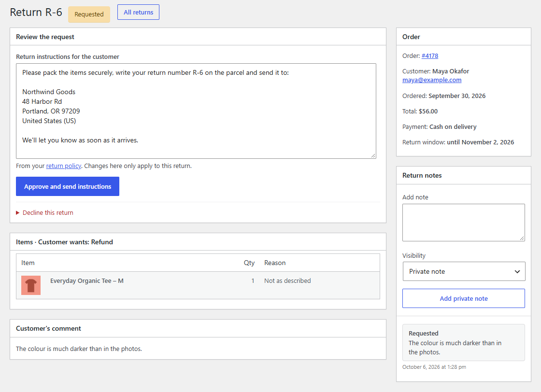The image size is (541, 392).
Task: Click the quantity value 1 in the items table
Action: point(253,280)
